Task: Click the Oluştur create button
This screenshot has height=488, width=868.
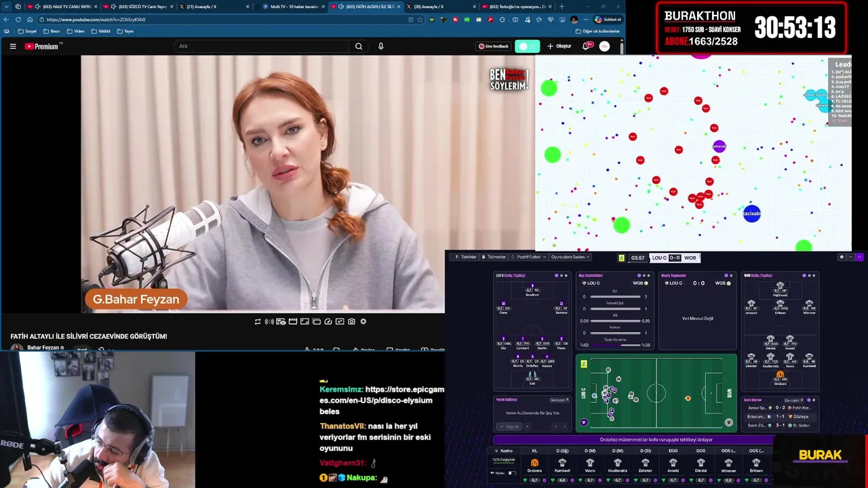Action: click(x=559, y=46)
